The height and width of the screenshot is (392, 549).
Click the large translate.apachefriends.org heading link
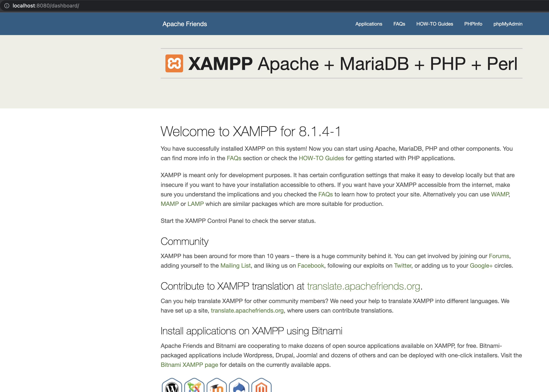click(x=363, y=286)
